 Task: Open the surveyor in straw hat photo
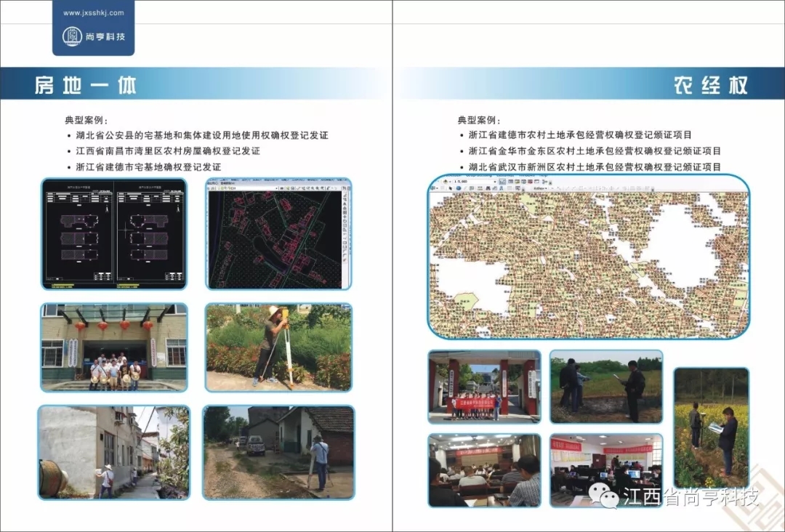(x=278, y=347)
